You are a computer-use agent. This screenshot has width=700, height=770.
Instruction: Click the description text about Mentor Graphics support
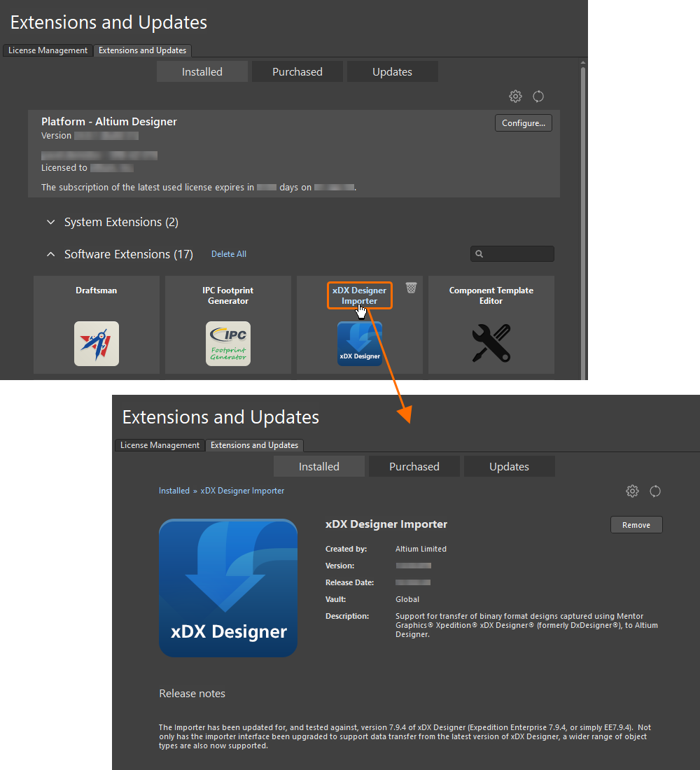[526, 626]
